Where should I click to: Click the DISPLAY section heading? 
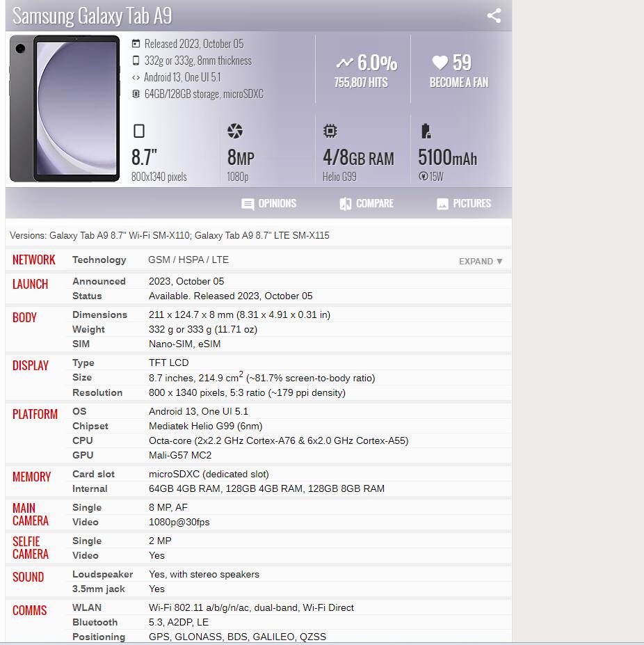click(x=31, y=366)
